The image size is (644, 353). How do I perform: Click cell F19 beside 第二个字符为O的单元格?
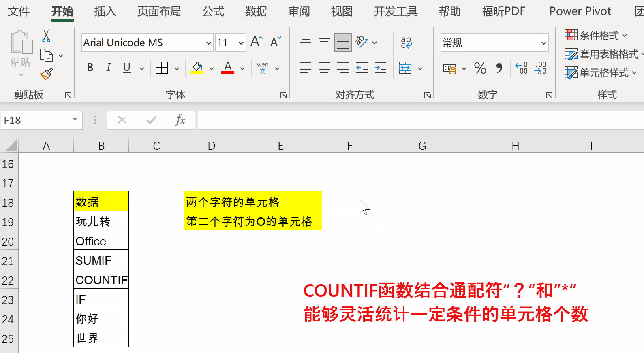[x=349, y=221]
